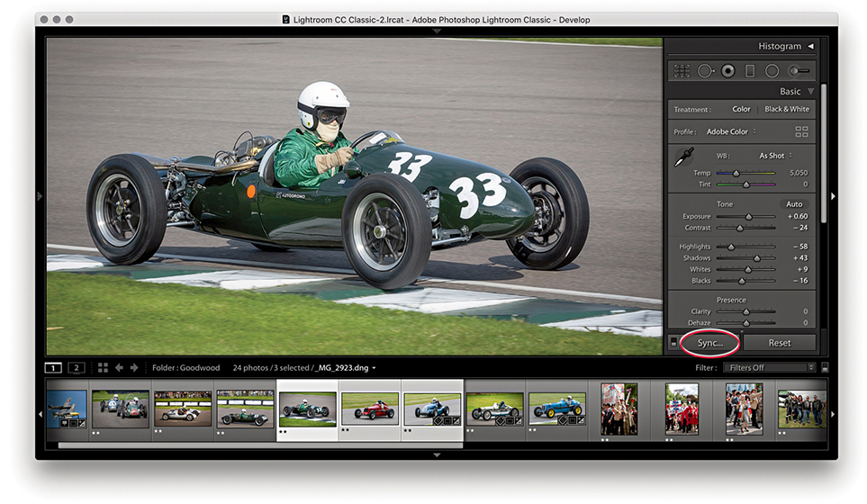Open the Filters Off dropdown
The height and width of the screenshot is (504, 867).
pyautogui.click(x=770, y=367)
